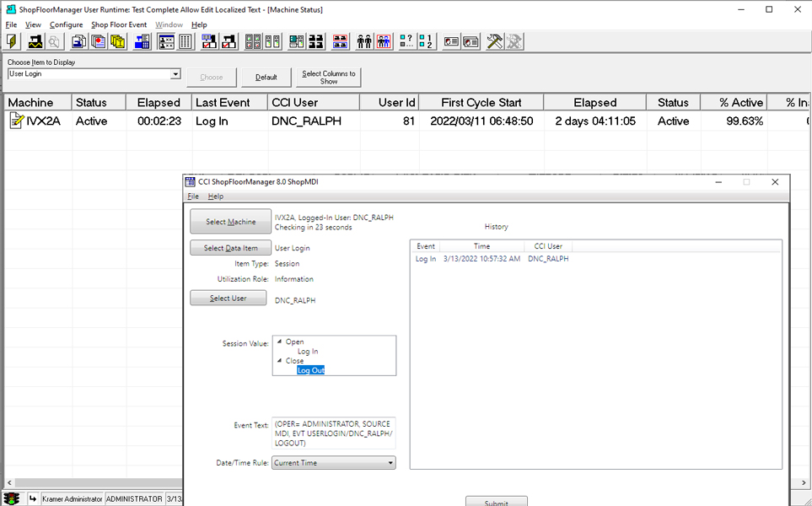Toggle the pressed list-rows view toolbar icon
The height and width of the screenshot is (506, 812).
[x=166, y=41]
